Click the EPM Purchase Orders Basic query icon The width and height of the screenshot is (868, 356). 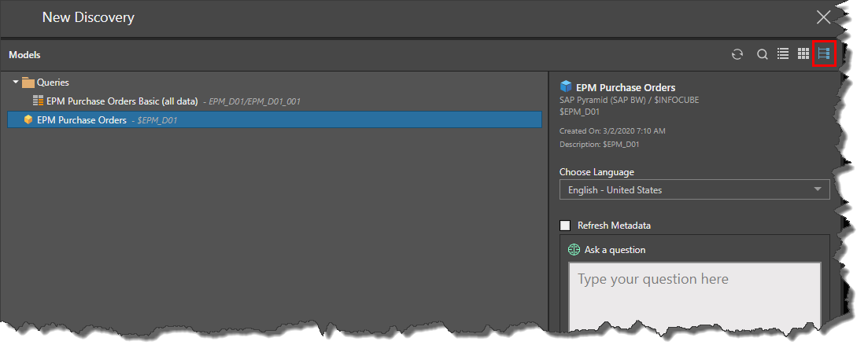coord(39,101)
